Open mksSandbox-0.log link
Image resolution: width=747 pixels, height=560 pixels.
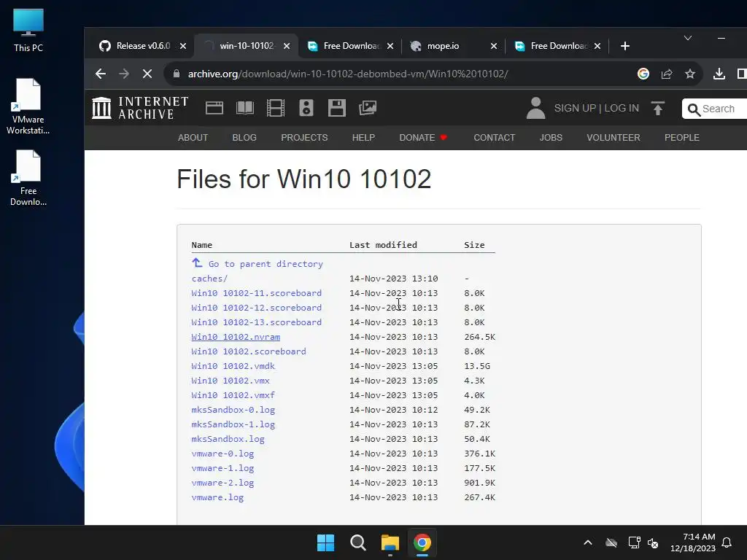(x=233, y=410)
